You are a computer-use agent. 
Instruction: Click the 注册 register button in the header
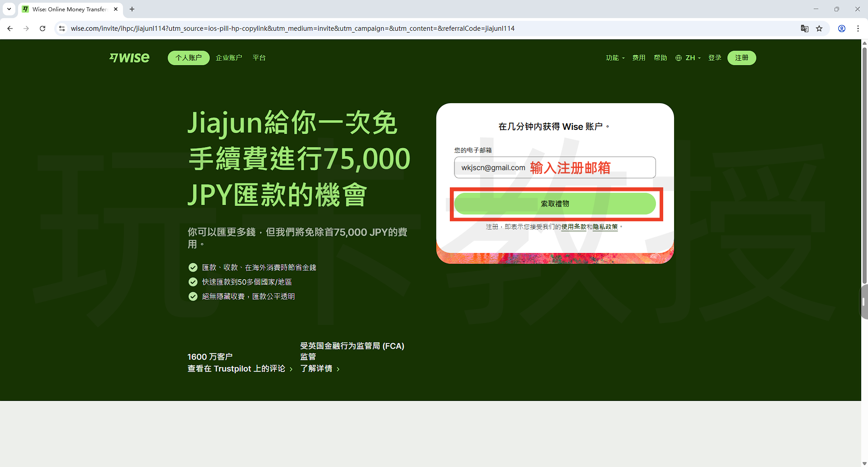[x=741, y=58]
